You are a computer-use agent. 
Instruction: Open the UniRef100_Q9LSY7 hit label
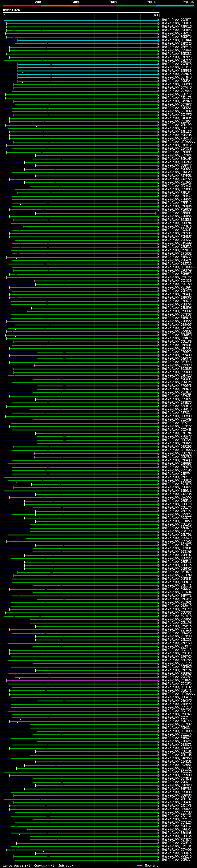[177, 61]
